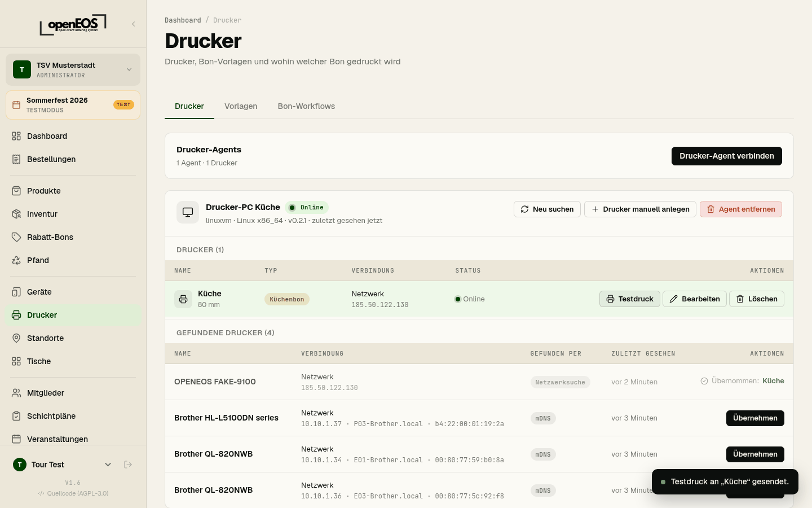Image resolution: width=812 pixels, height=508 pixels.
Task: Select Drucker in the sidebar menu
Action: coord(73,315)
